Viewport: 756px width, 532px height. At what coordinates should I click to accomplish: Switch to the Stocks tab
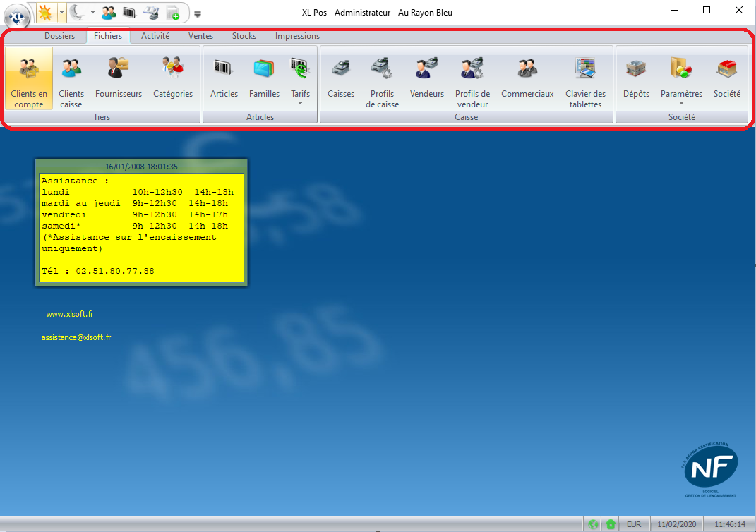pos(244,36)
